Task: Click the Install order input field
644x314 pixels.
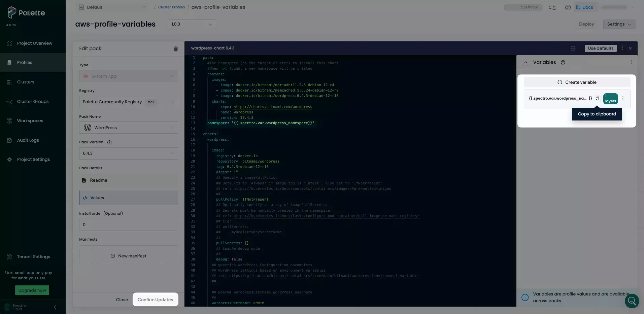Action: coord(128,224)
